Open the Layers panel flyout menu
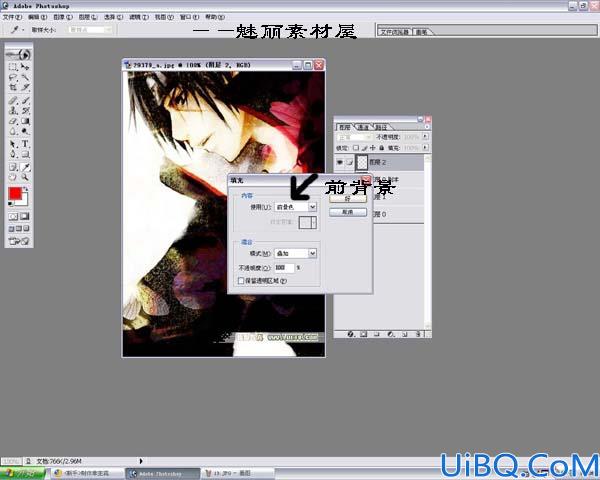600x480 pixels. click(427, 127)
